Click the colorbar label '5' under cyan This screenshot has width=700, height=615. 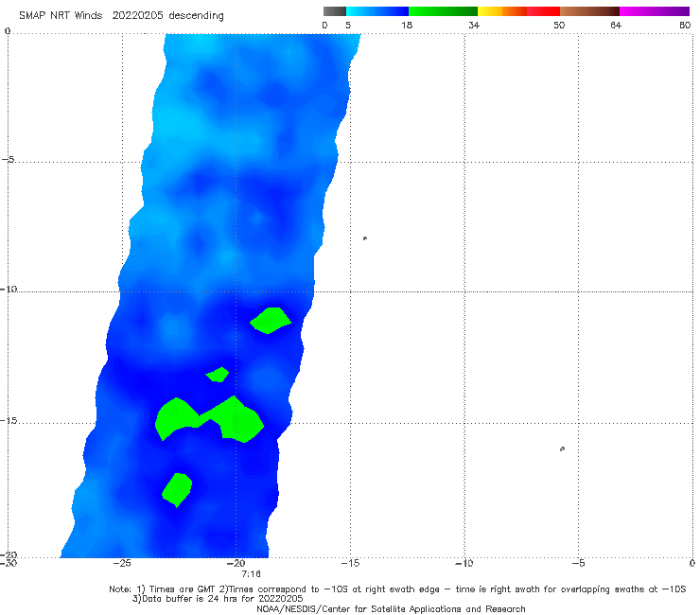point(348,25)
